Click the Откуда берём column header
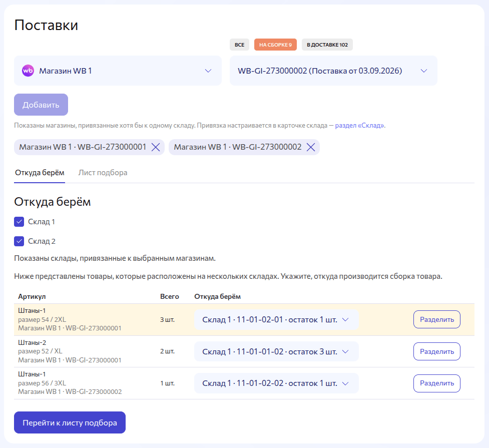The height and width of the screenshot is (448, 489). [217, 296]
